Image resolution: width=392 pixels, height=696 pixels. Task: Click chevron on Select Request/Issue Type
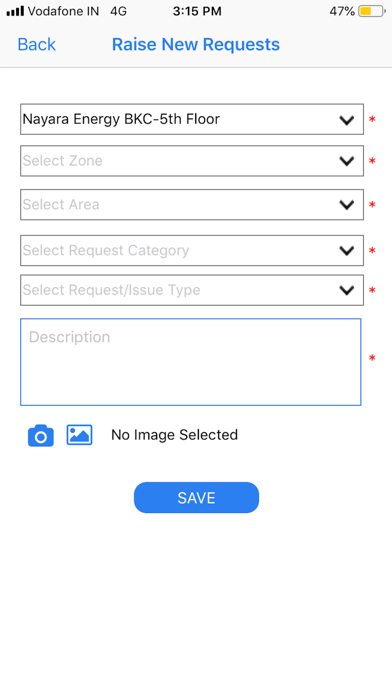pos(346,290)
